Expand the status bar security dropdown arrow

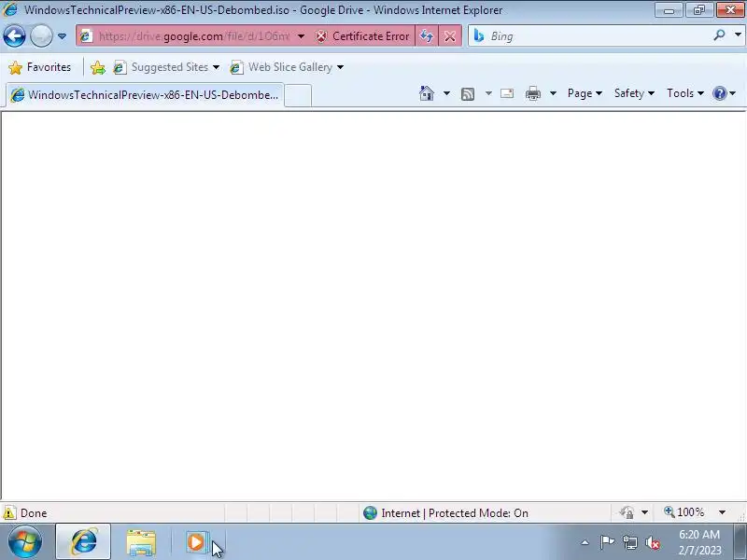[644, 512]
